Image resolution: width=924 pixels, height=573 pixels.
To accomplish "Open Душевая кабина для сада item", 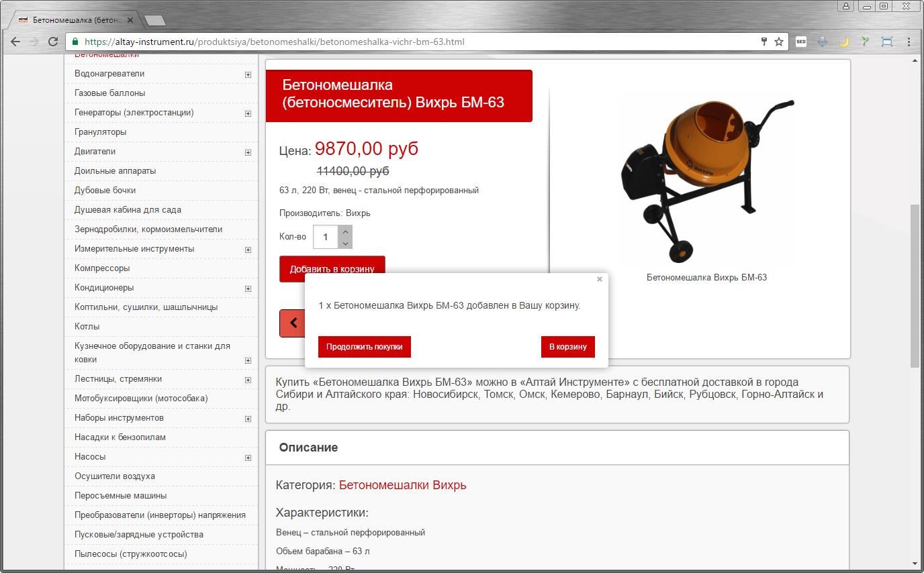I will pyautogui.click(x=128, y=210).
